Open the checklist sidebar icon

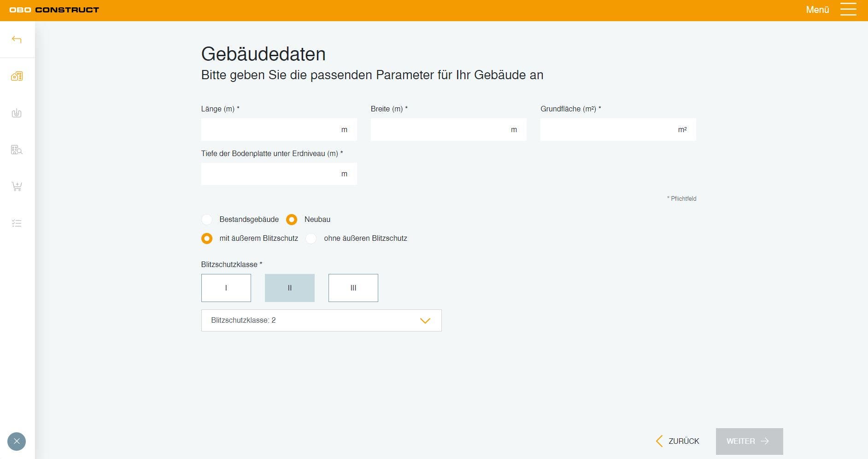click(17, 223)
